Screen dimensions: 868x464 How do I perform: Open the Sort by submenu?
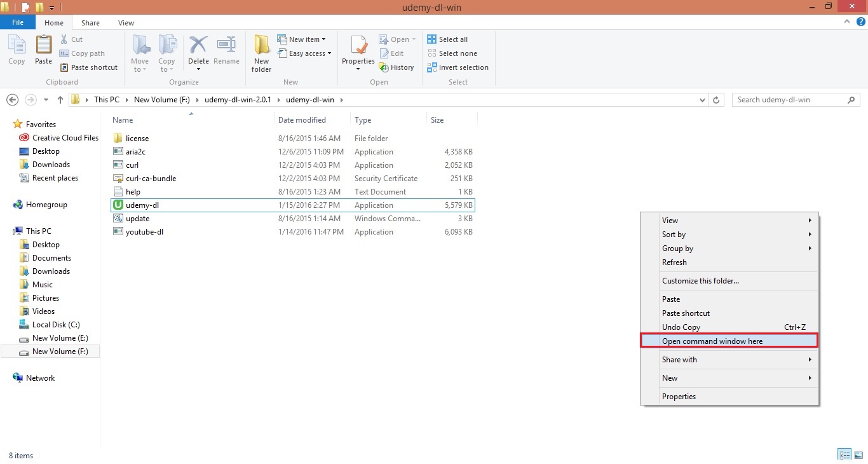(729, 235)
